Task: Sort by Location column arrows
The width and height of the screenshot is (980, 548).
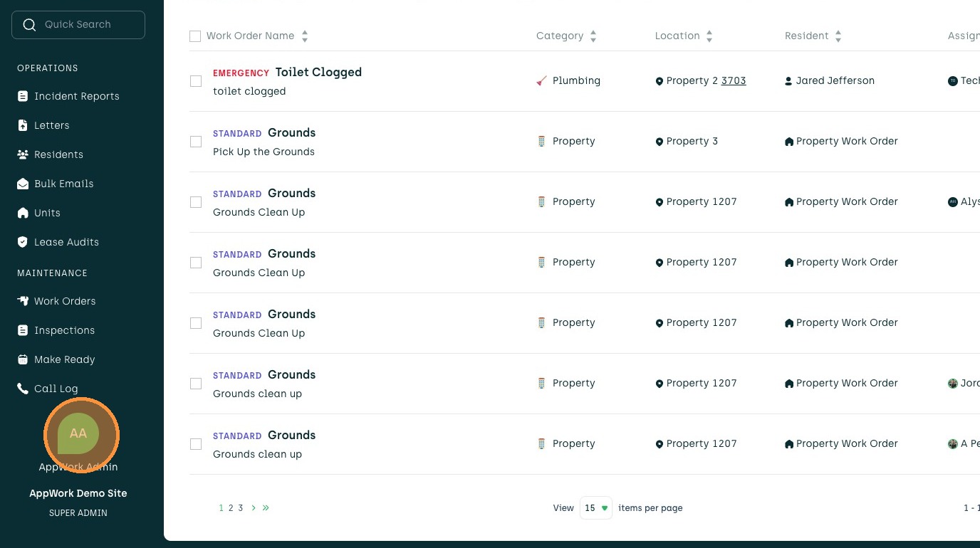Action: coord(709,36)
